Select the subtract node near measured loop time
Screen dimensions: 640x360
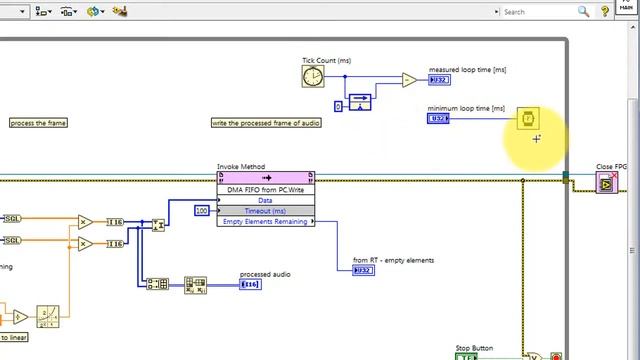pos(409,80)
